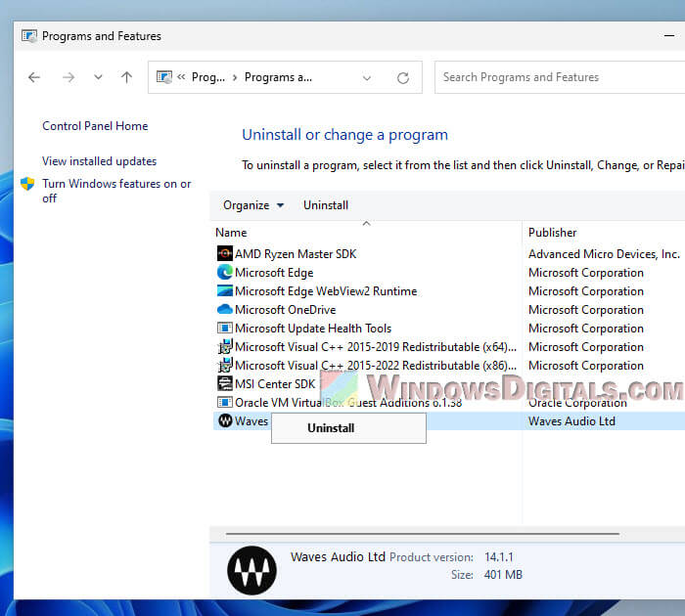Go back using the back arrow
Image resolution: width=685 pixels, height=616 pixels.
tap(34, 77)
